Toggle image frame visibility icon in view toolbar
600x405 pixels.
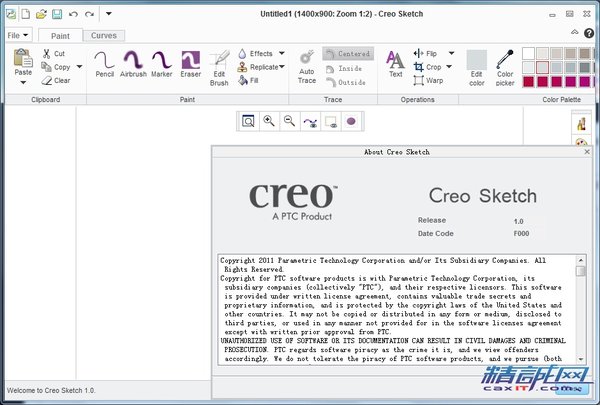coord(331,122)
